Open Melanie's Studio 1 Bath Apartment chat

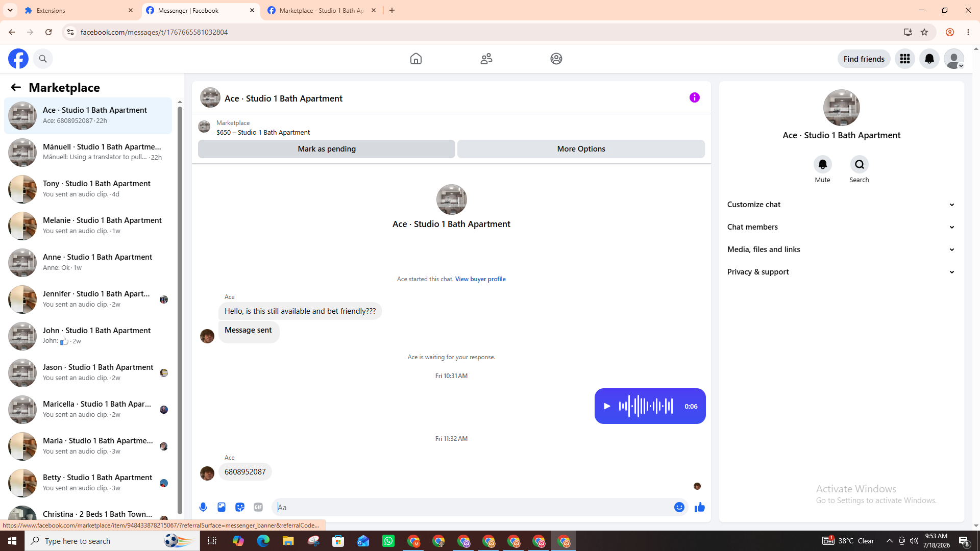click(88, 226)
